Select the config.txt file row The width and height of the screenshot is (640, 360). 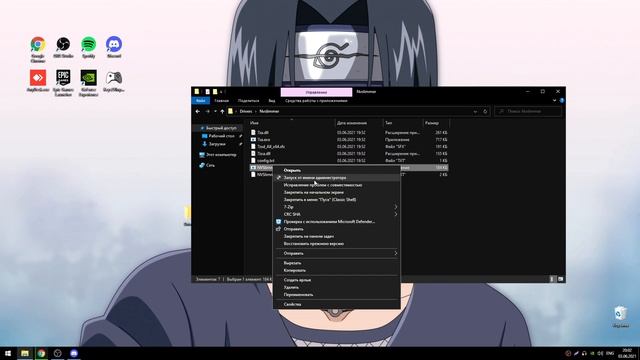[349, 161]
